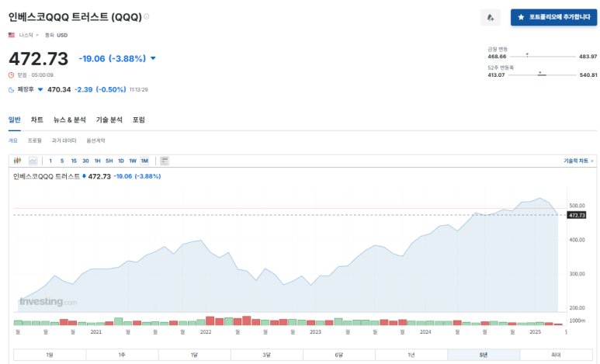Click the small down arrow in chart legend
Viewport: 600px width, 364px height.
(x=84, y=176)
